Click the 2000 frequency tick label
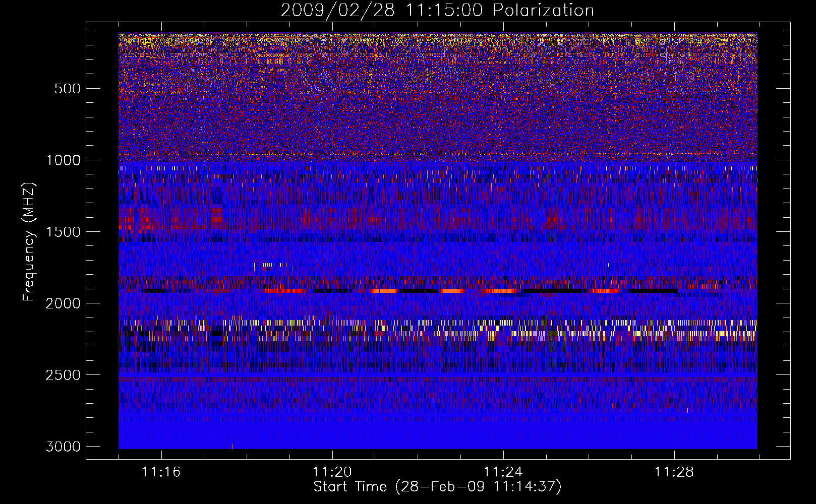The height and width of the screenshot is (504, 816). pyautogui.click(x=63, y=303)
